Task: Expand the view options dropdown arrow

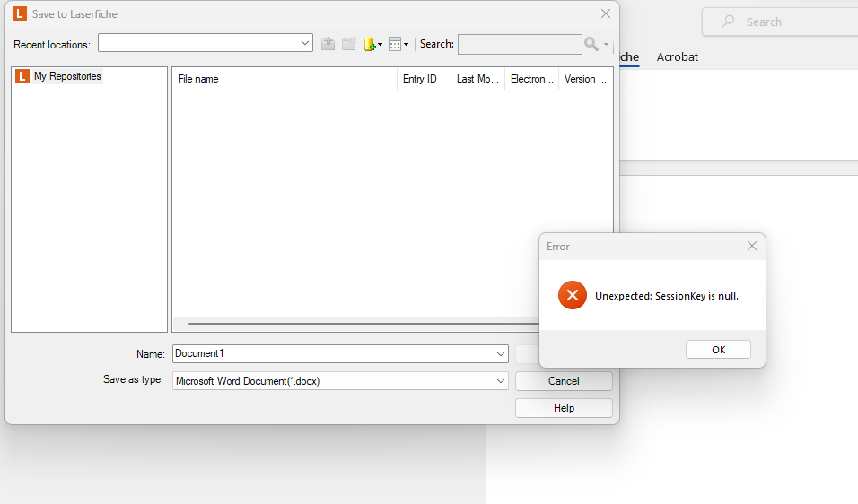Action: 406,44
